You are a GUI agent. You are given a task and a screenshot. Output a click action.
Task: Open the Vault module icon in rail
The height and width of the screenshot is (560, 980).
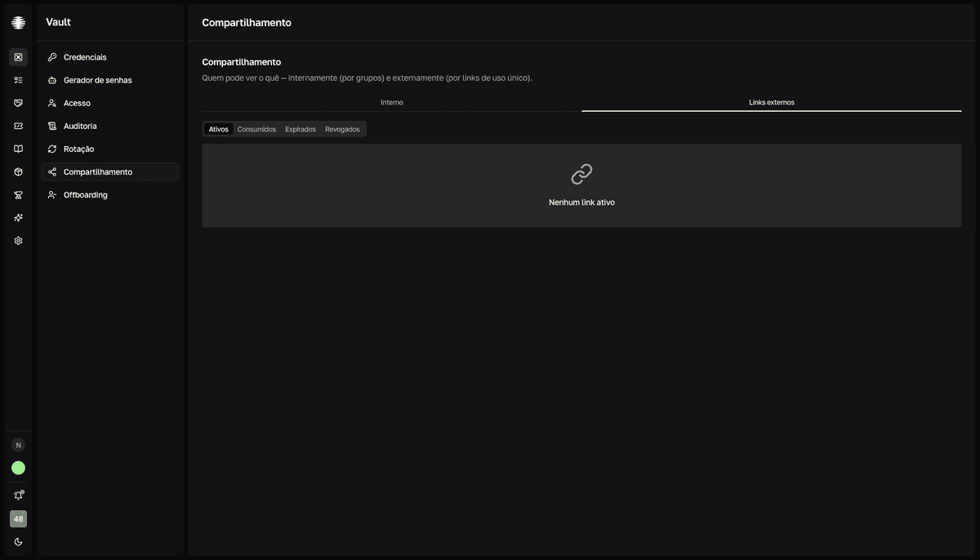[x=18, y=57]
